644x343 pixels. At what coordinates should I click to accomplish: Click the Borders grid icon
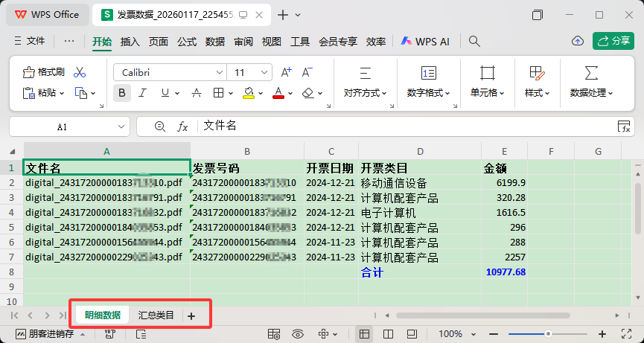tap(218, 93)
